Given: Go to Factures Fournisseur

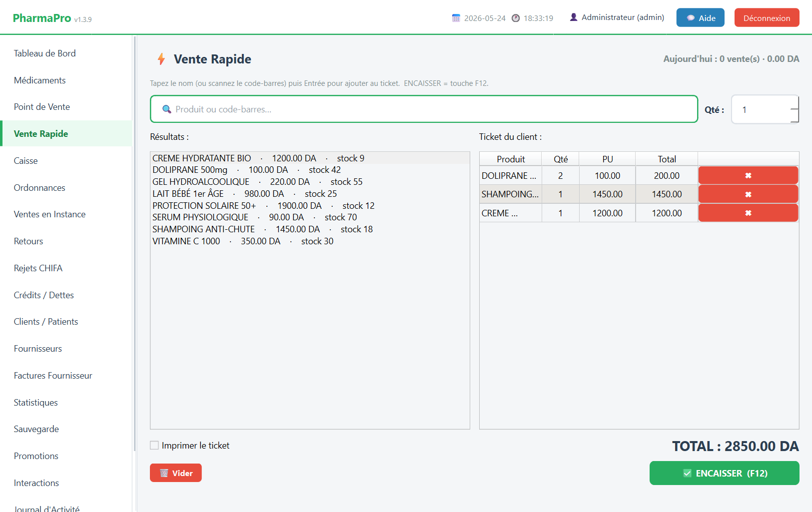Looking at the screenshot, I should tap(66, 376).
